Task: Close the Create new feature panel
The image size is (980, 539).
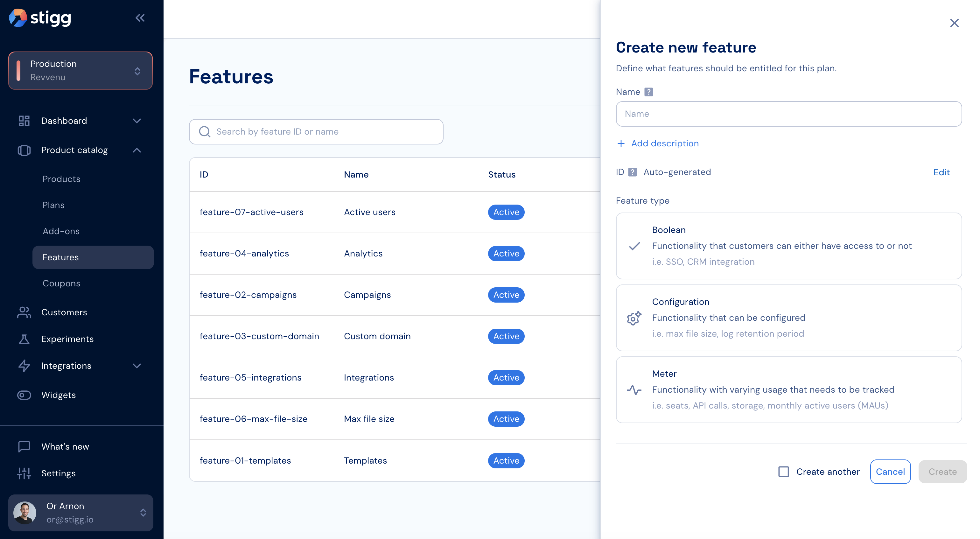Action: [x=954, y=23]
